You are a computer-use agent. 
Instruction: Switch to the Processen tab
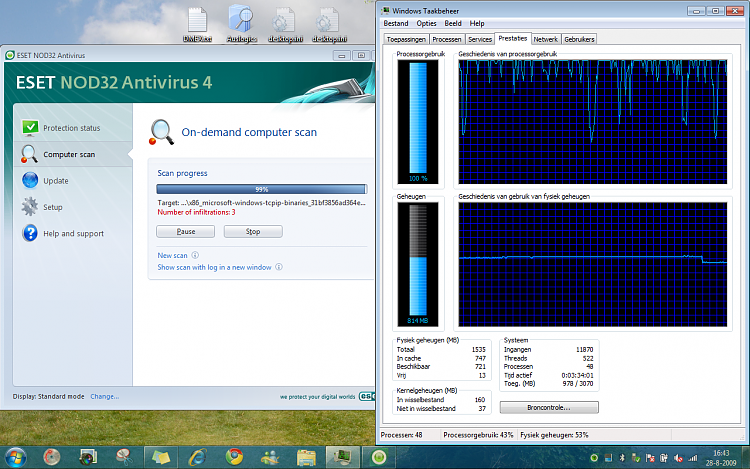(447, 39)
